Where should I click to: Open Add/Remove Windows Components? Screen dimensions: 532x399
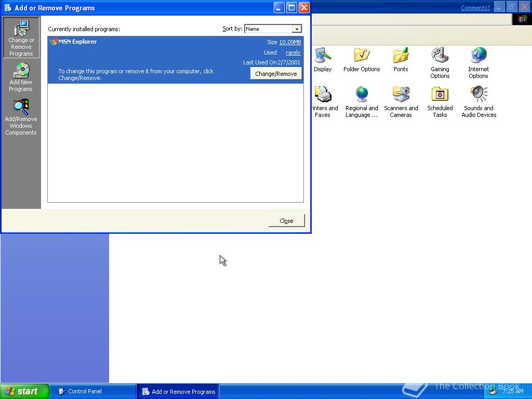(21, 117)
